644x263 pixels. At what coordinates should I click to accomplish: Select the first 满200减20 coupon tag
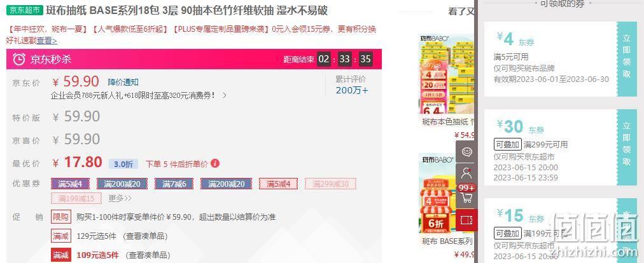(x=122, y=184)
